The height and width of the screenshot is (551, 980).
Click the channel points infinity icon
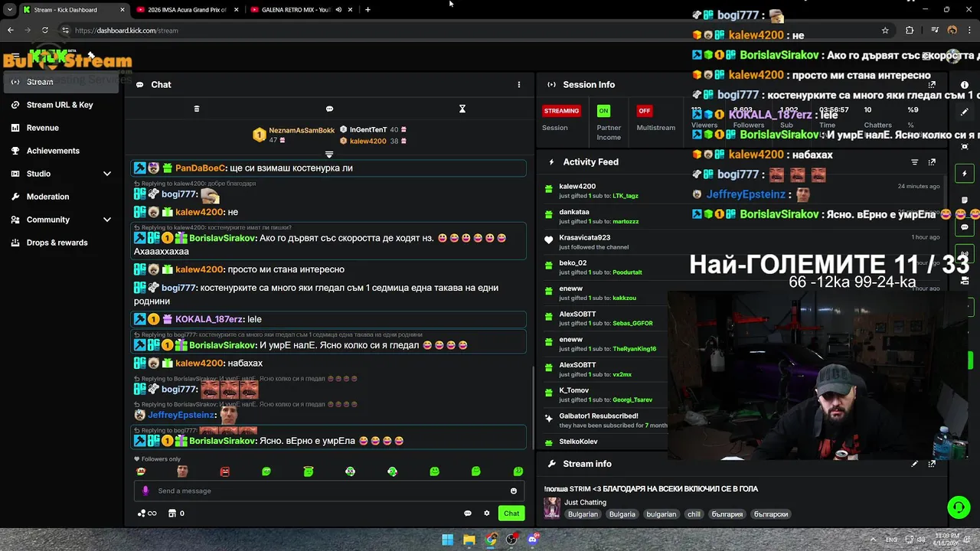point(147,514)
